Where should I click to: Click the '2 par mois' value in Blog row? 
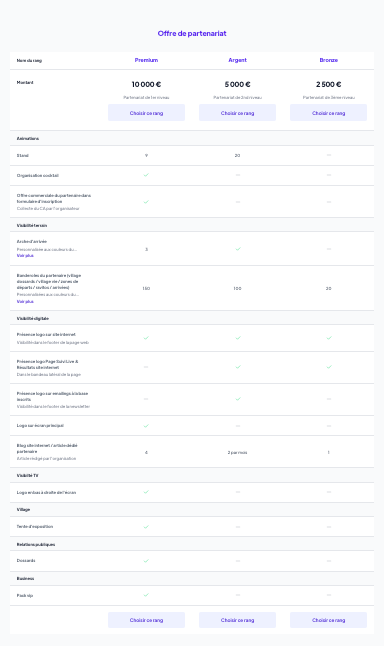pos(237,452)
